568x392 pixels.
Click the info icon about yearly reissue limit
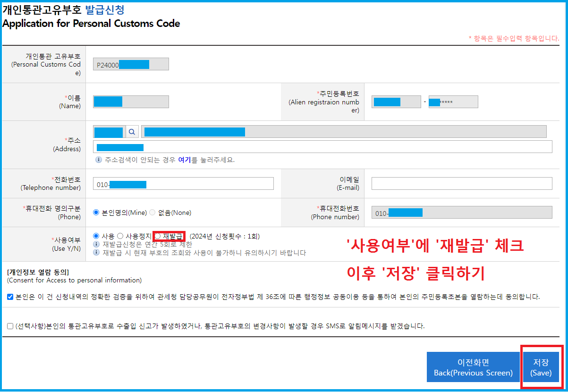(96, 245)
